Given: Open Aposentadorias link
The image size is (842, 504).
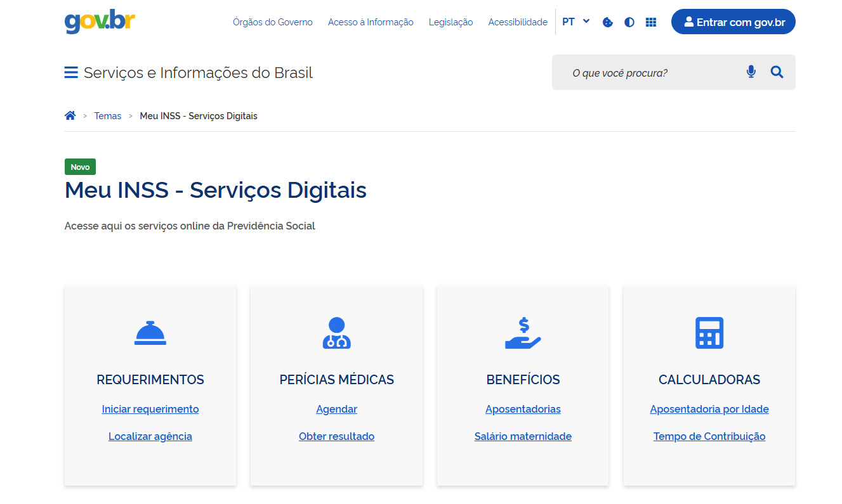Looking at the screenshot, I should tap(523, 410).
